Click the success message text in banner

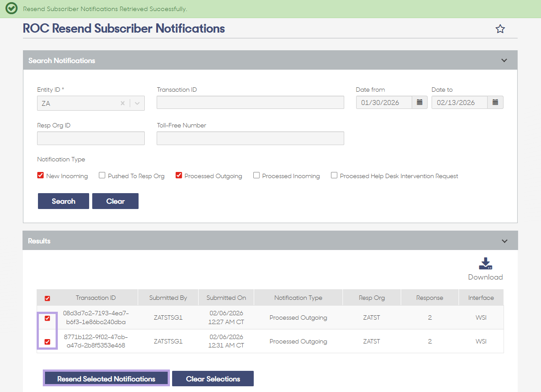click(x=105, y=9)
